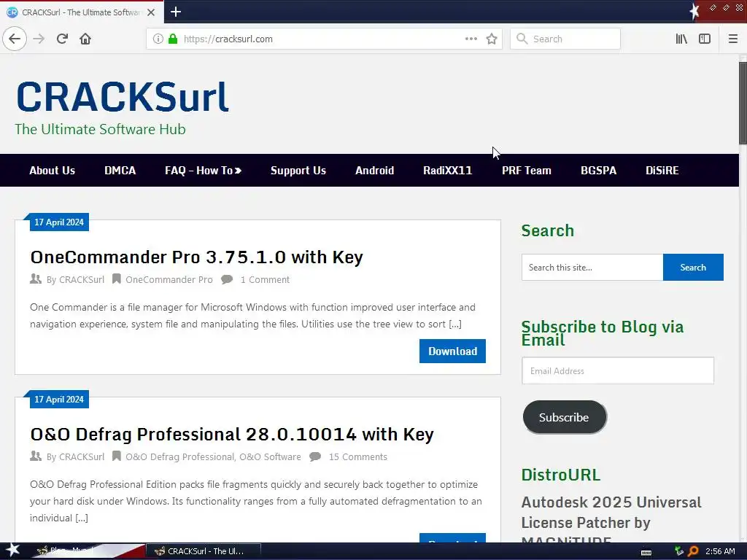Click the browser forward arrow
This screenshot has width=747, height=560.
[39, 39]
